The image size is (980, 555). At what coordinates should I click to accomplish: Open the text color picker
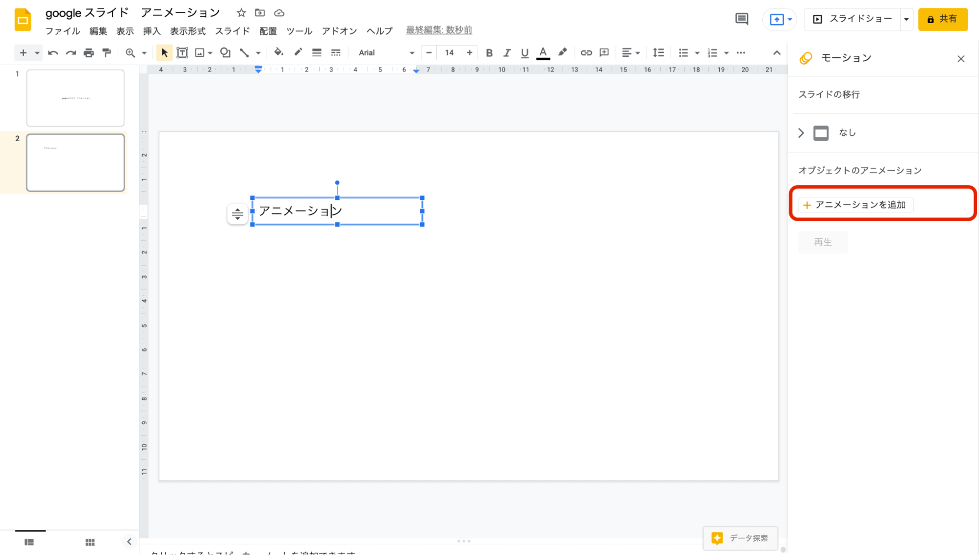[x=543, y=53]
